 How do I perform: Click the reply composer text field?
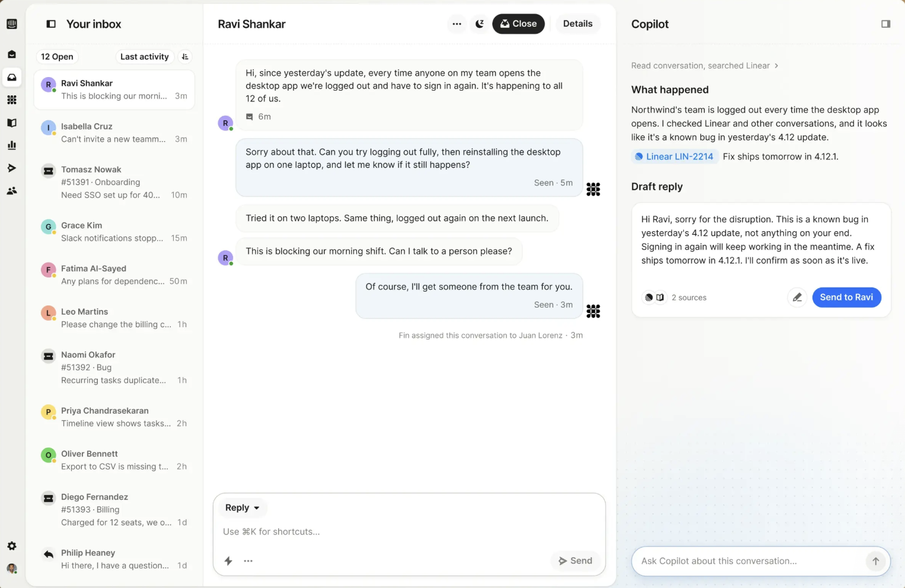(409, 532)
